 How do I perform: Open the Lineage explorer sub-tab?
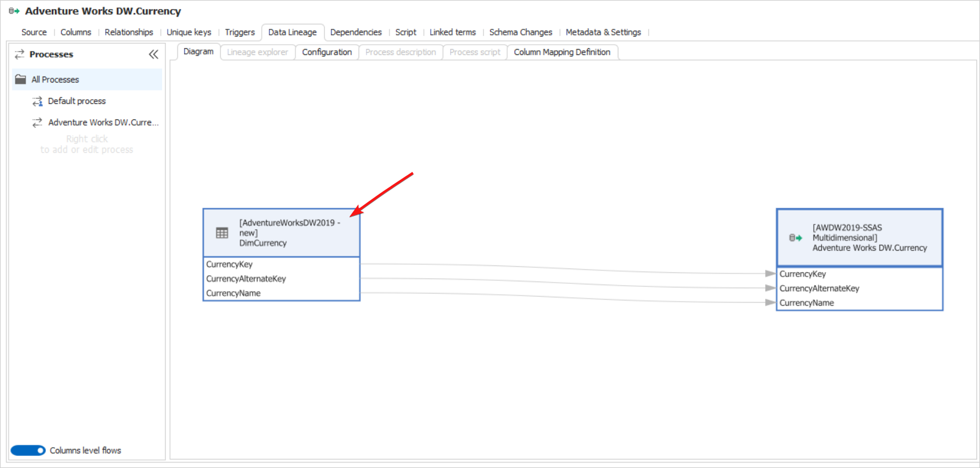pos(258,52)
